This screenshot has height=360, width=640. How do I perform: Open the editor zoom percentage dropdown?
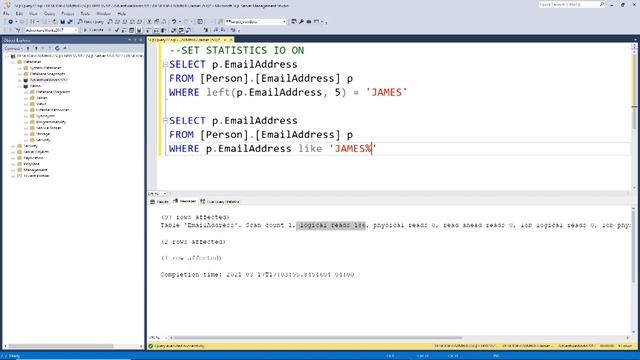coord(157,194)
